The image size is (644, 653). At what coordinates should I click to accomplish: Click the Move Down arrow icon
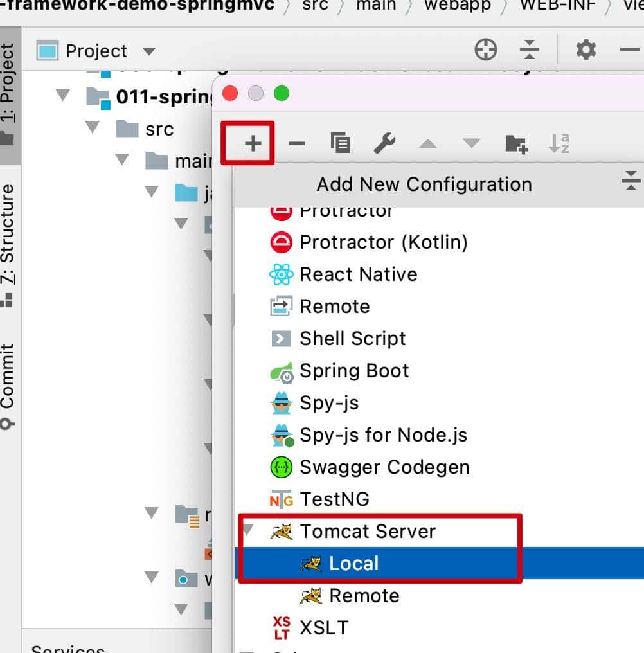pyautogui.click(x=472, y=143)
